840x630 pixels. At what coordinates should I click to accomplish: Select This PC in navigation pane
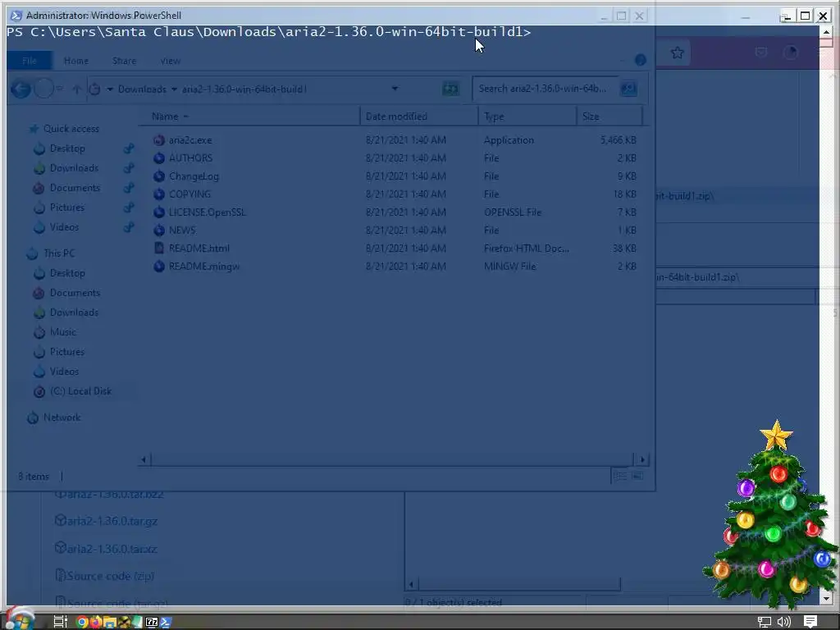59,253
